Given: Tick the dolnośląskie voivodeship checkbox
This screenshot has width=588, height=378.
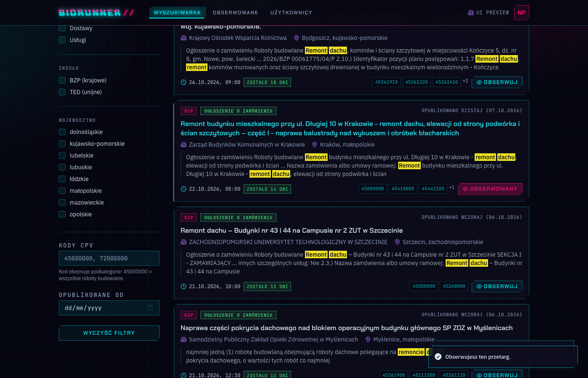Looking at the screenshot, I should [x=62, y=132].
